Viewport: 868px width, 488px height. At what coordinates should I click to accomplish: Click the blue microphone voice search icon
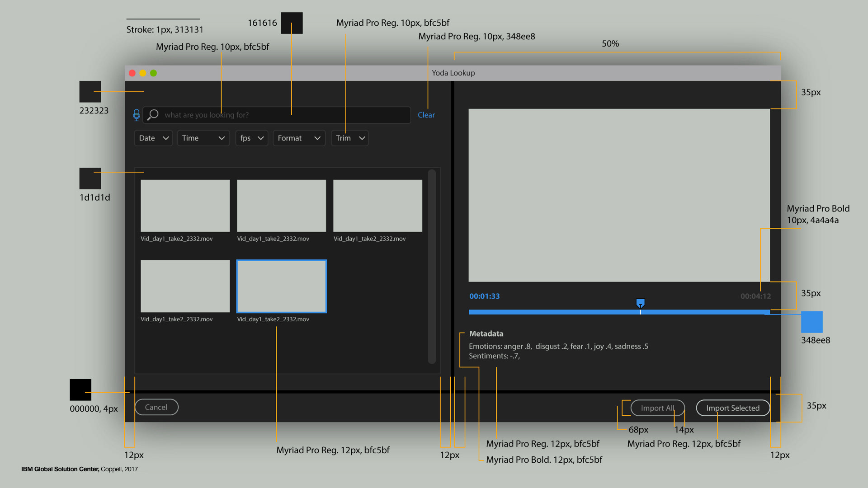[136, 115]
